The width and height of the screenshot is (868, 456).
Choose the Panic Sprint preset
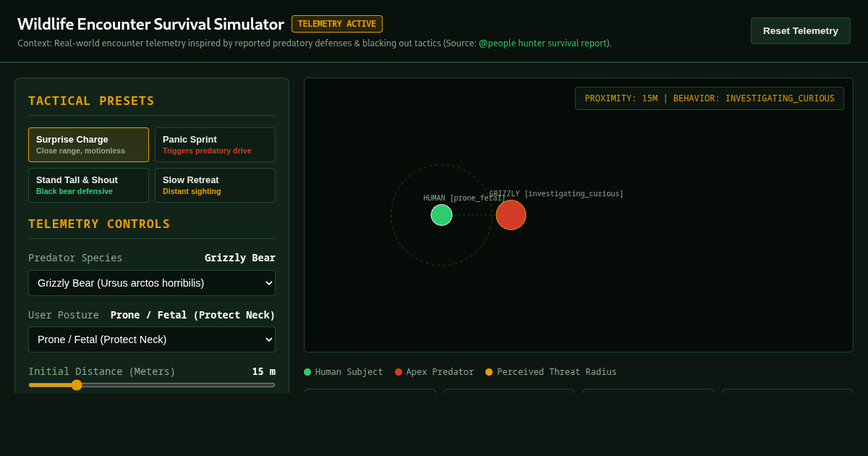coord(215,145)
